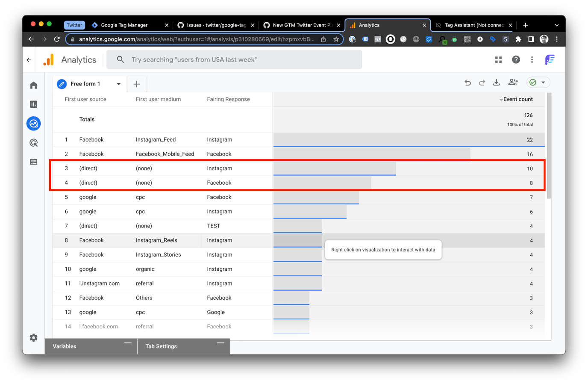
Task: Click the table vertical scrollbar
Action: 549,145
